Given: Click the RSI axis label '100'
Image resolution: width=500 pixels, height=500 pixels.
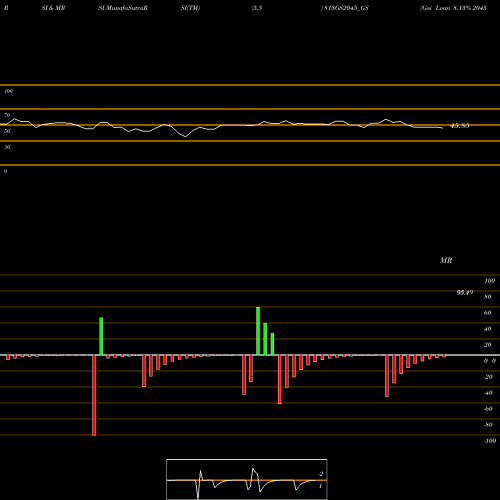Looking at the screenshot, I should [x=8, y=91].
